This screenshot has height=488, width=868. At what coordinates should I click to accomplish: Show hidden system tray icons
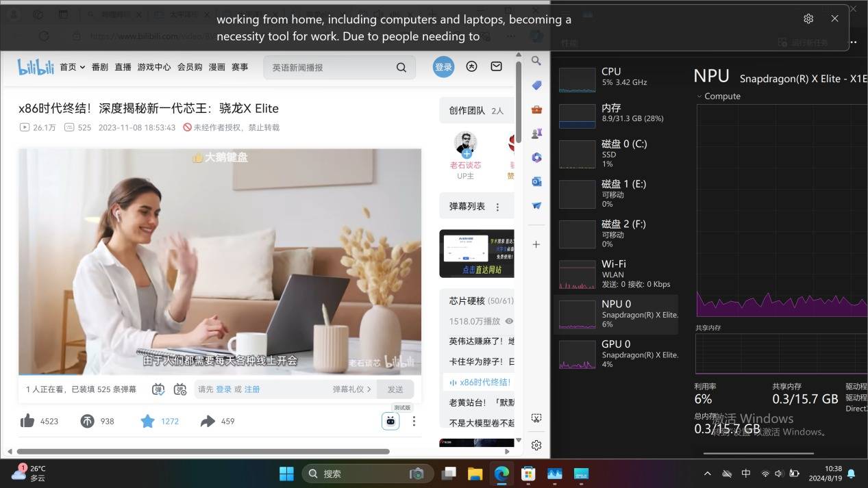(x=708, y=474)
